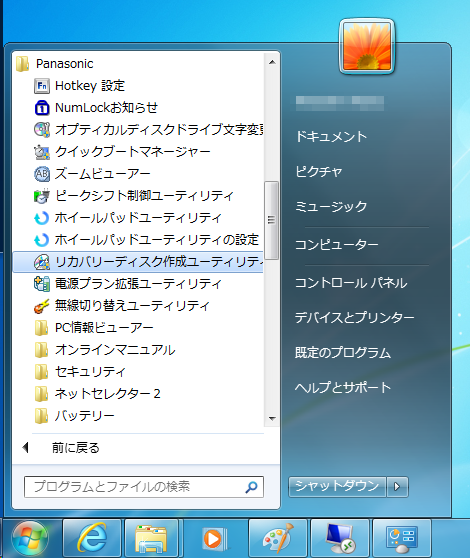Viewport: 470px width, 558px height.
Task: Open Windows Explorer from the taskbar
Action: point(151,538)
